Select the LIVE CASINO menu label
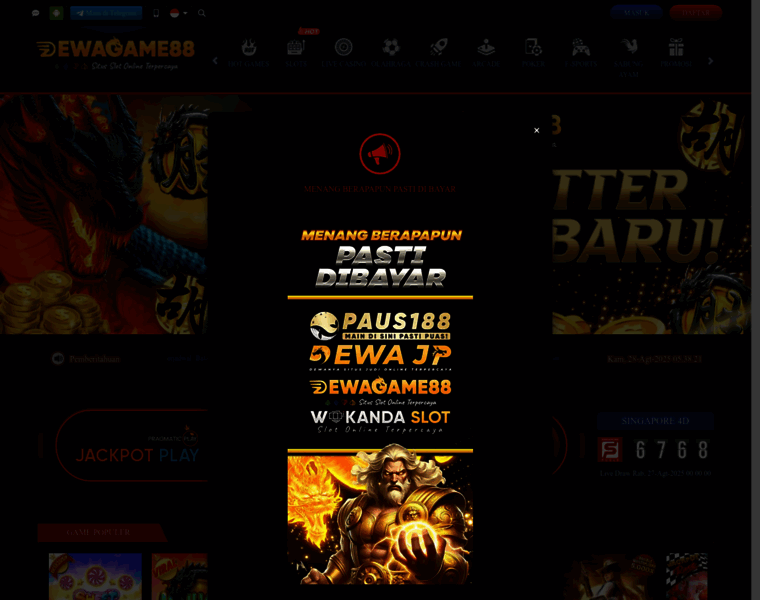The width and height of the screenshot is (760, 600). tap(343, 63)
